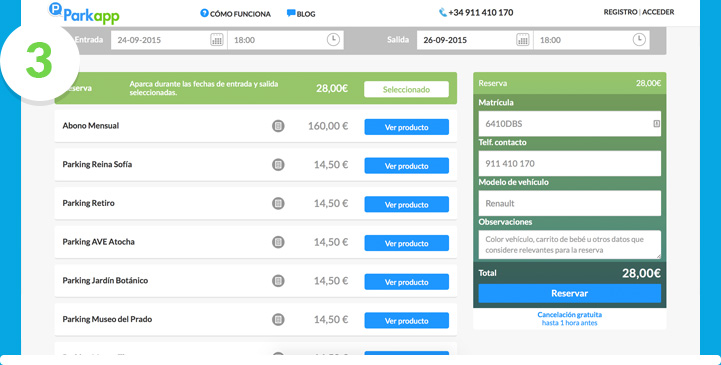Open the Salida time clock icon
The height and width of the screenshot is (365, 721).
coord(639,40)
